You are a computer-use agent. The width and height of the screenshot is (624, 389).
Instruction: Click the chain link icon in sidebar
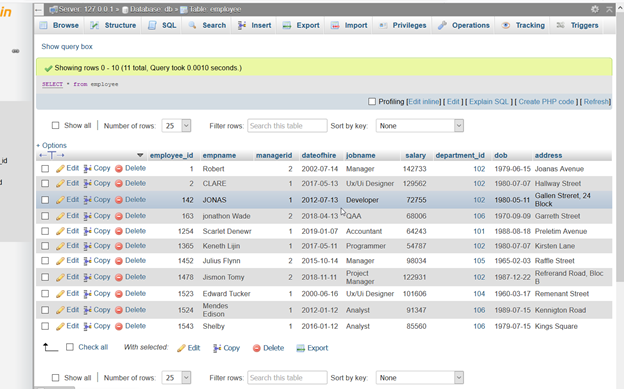(x=16, y=51)
